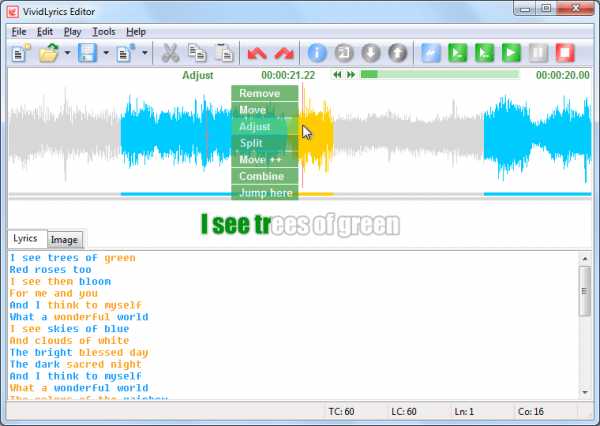This screenshot has width=600, height=426.
Task: Copy with the two-pages icon
Action: (197, 53)
